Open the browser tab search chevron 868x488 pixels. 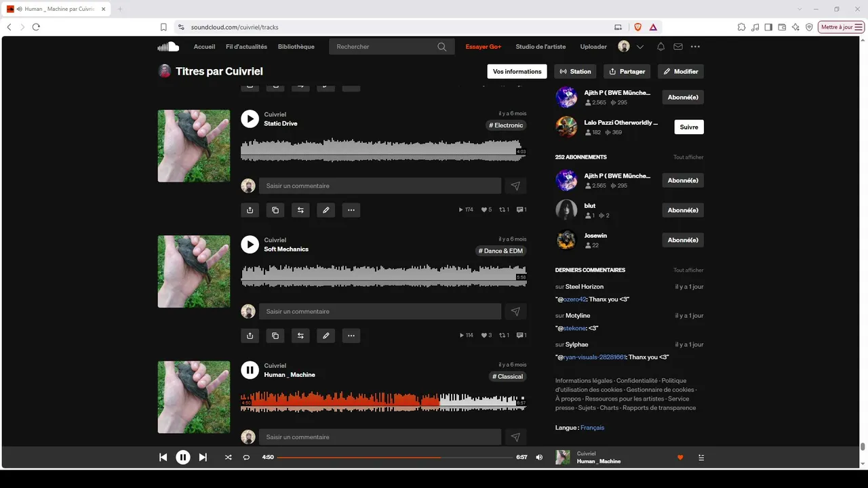[800, 9]
